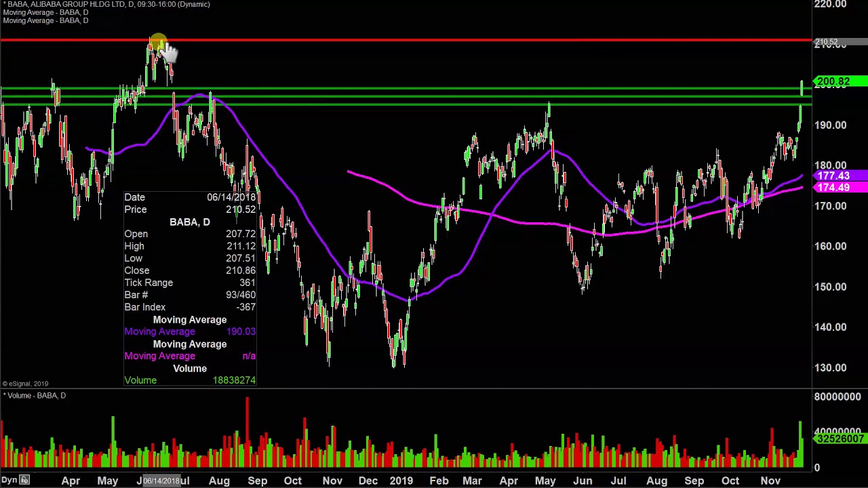Click the 80000000 volume axis label
Image resolution: width=868 pixels, height=488 pixels.
coord(837,396)
